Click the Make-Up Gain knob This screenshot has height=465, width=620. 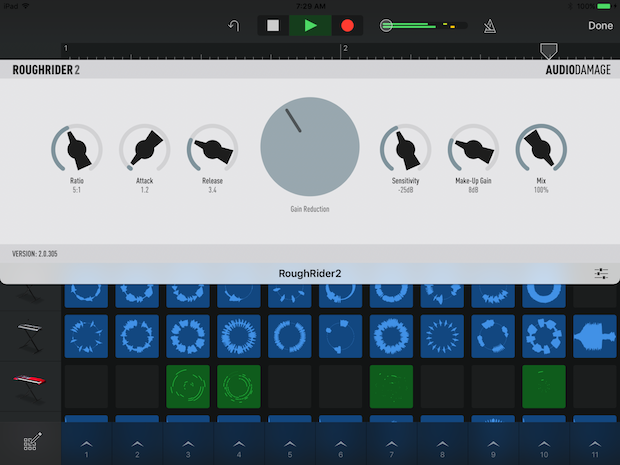coord(473,149)
